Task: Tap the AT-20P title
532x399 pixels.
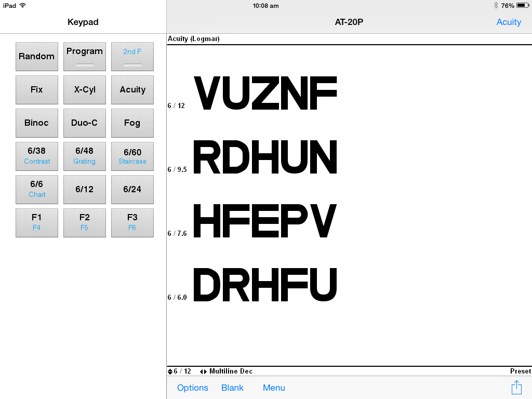Action: [x=349, y=22]
